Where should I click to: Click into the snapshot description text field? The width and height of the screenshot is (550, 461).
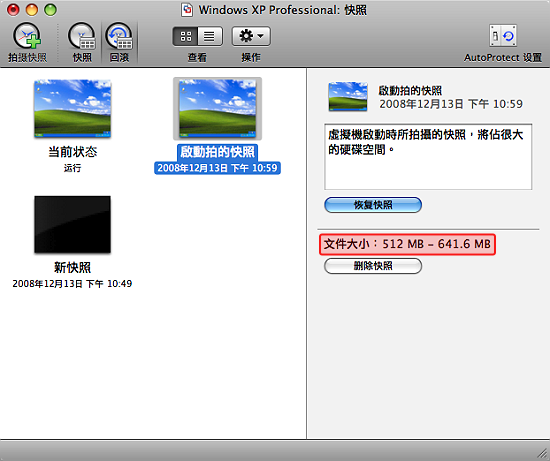(x=428, y=156)
